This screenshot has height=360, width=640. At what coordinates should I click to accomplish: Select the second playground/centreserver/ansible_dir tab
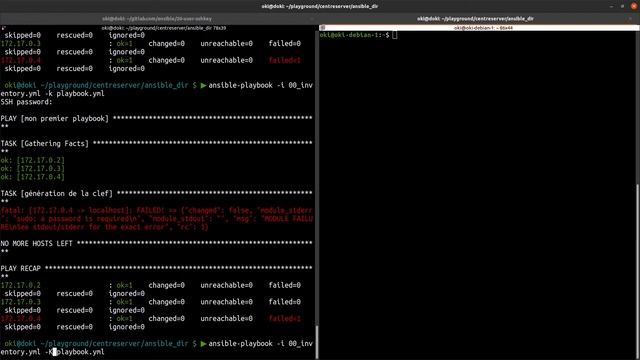(x=475, y=18)
